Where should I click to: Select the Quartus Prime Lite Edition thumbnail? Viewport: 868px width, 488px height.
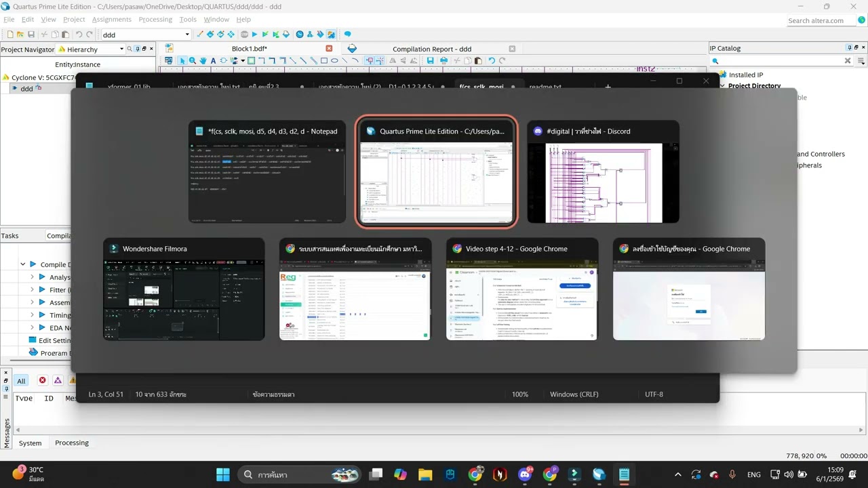click(x=437, y=171)
